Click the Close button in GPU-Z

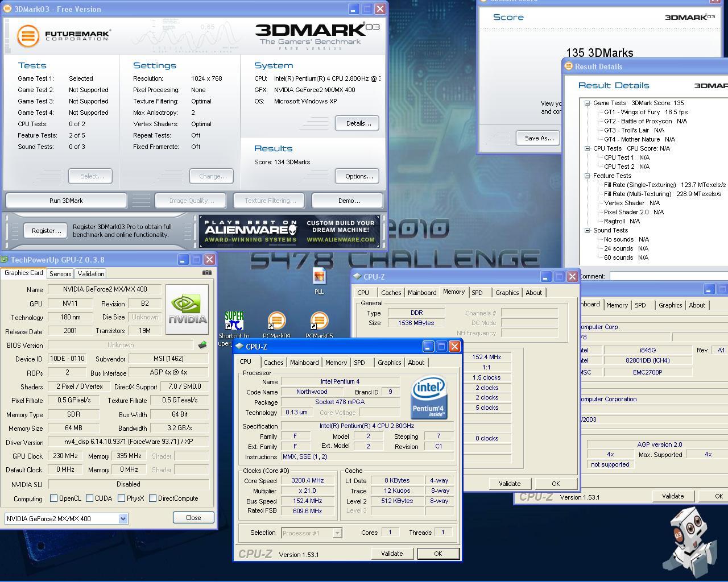click(193, 518)
